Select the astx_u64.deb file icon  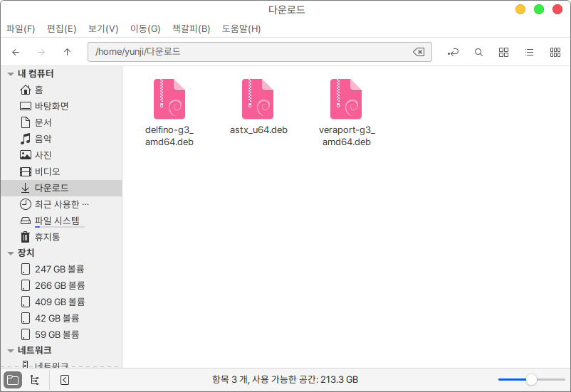pos(258,100)
